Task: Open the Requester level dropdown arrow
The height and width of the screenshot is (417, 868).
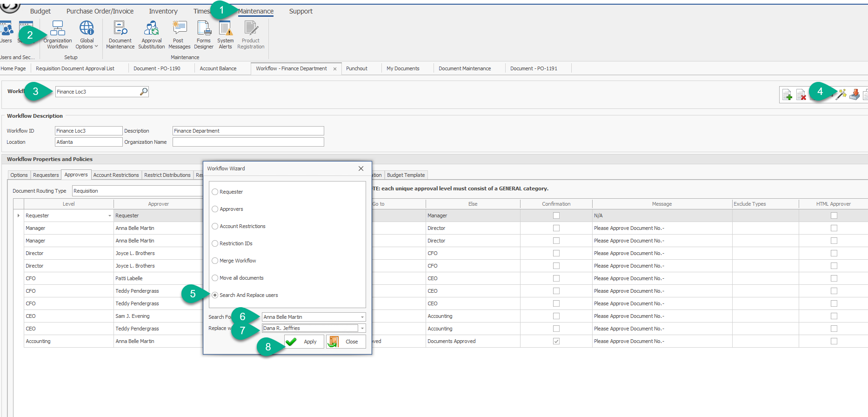Action: tap(110, 215)
